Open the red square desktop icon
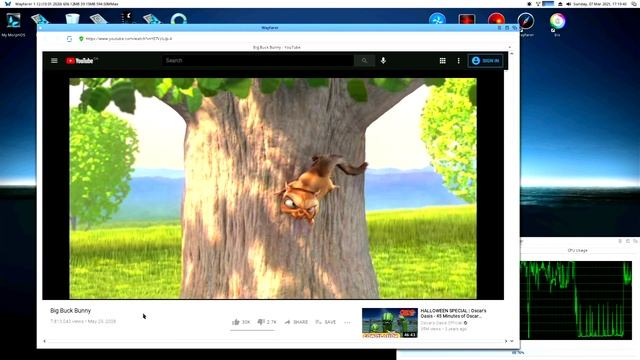The width and height of the screenshot is (640, 360). pyautogui.click(x=467, y=20)
